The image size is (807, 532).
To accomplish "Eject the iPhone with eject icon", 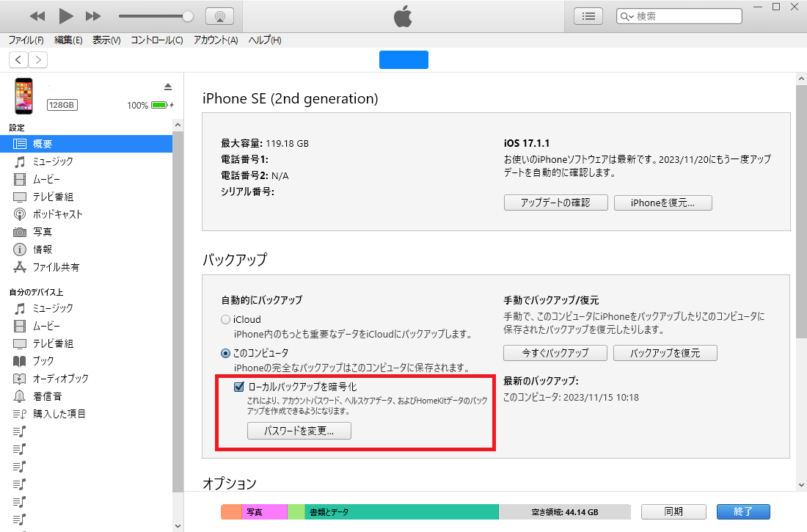I will click(x=168, y=87).
